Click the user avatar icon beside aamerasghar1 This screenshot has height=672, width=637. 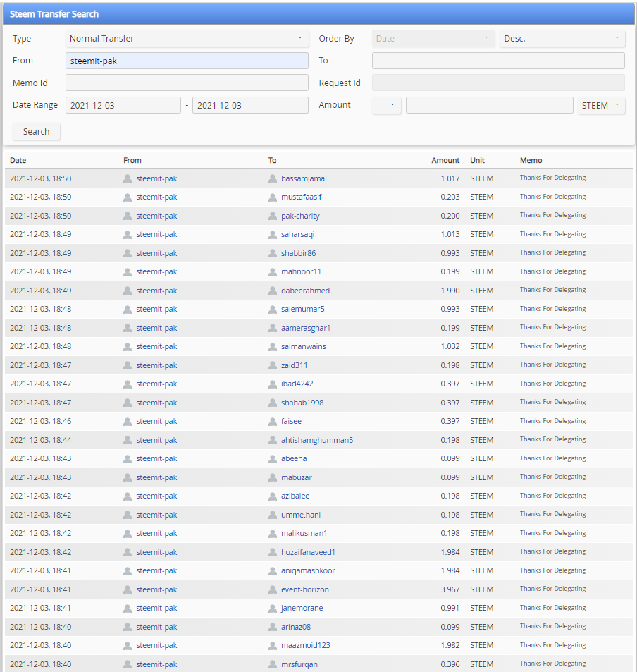[x=273, y=329]
